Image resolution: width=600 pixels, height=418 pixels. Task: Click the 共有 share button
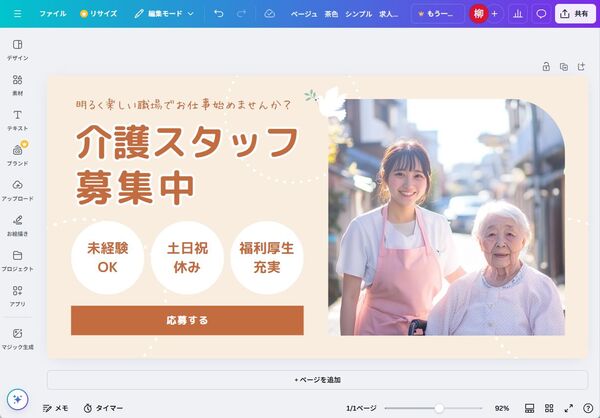click(x=576, y=14)
